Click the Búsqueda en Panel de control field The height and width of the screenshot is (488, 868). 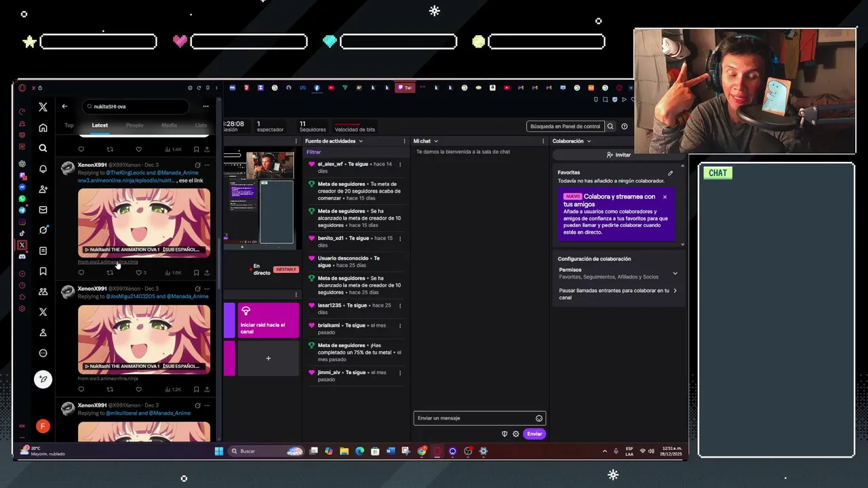tap(566, 126)
